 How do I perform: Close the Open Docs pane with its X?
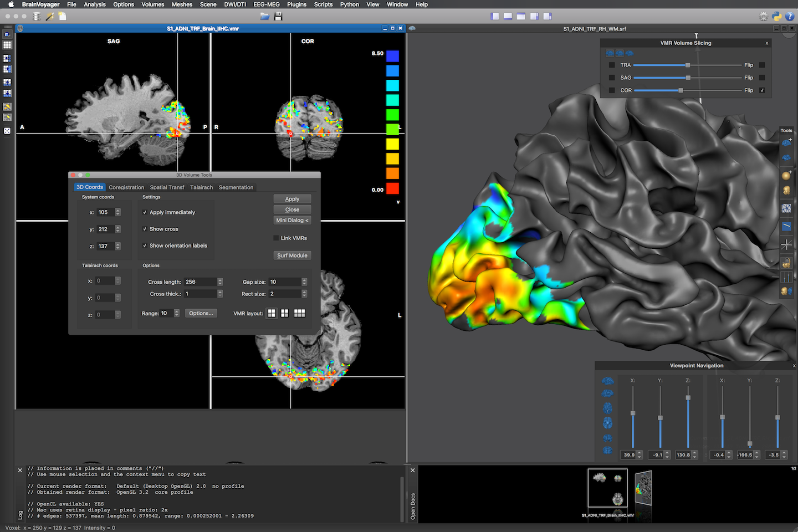(x=412, y=470)
